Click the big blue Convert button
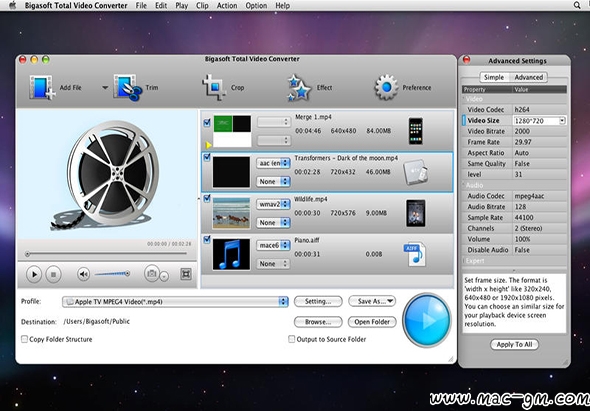Viewport: 590px width, 411px height. (x=427, y=320)
